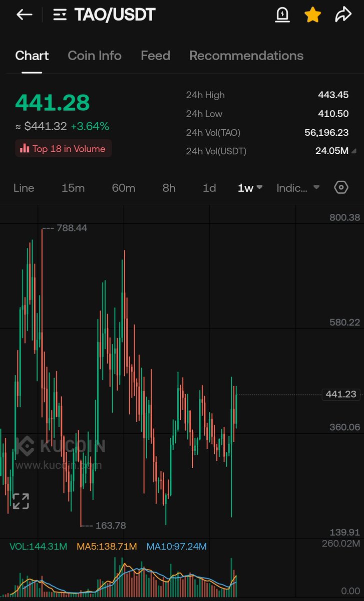Tap the Top 18 in Volume badge
This screenshot has width=364, height=601.
click(x=63, y=149)
